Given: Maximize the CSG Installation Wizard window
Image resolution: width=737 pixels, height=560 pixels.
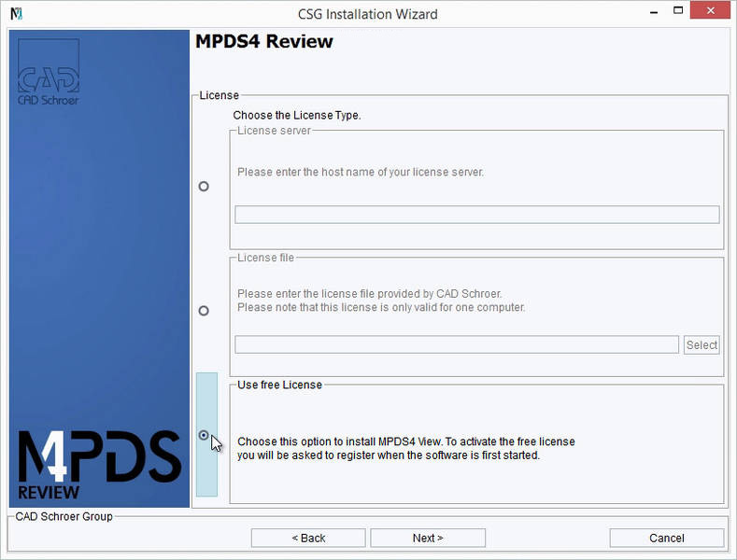Looking at the screenshot, I should (678, 10).
